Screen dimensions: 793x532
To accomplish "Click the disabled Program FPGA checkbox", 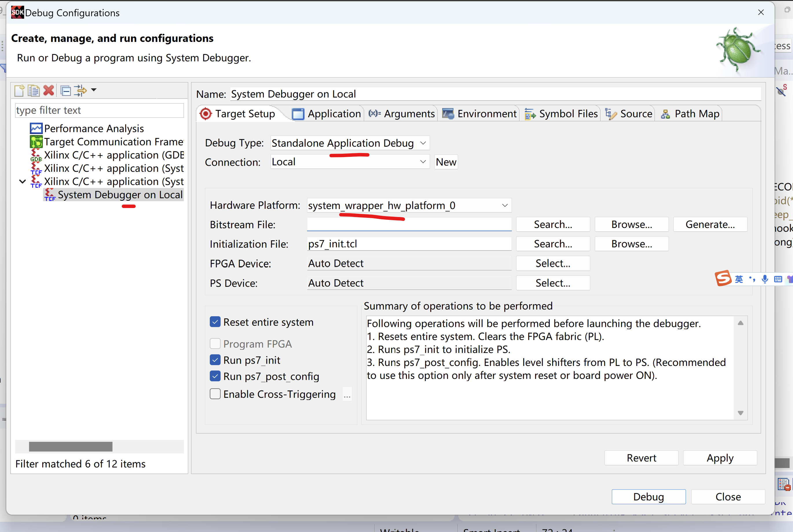I will 215,344.
